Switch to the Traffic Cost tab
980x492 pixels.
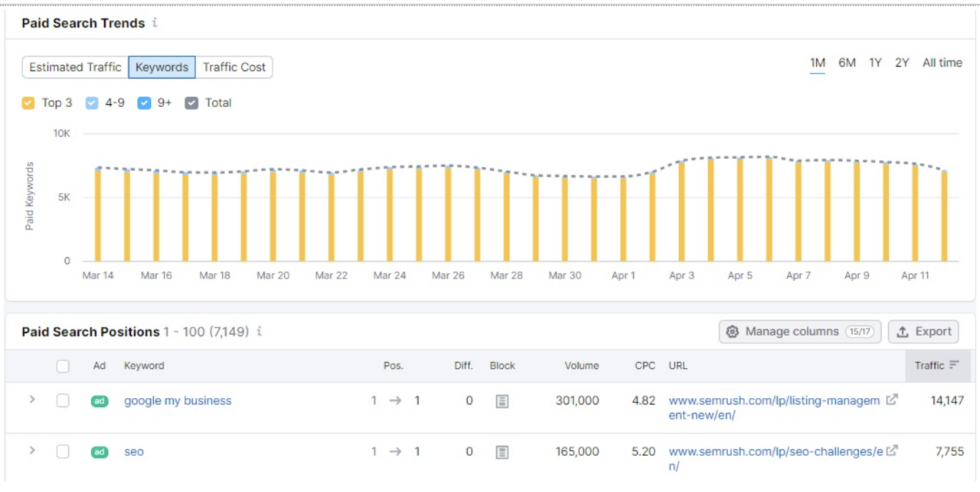click(x=234, y=67)
